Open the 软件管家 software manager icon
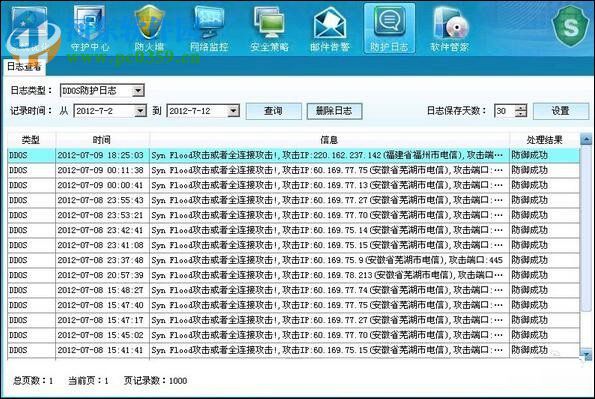The image size is (595, 399). [x=450, y=28]
